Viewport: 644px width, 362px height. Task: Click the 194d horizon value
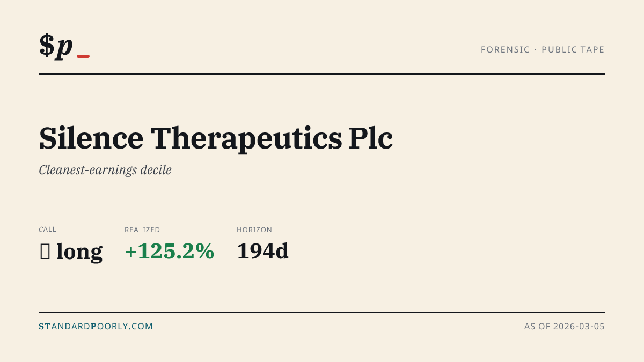point(263,252)
